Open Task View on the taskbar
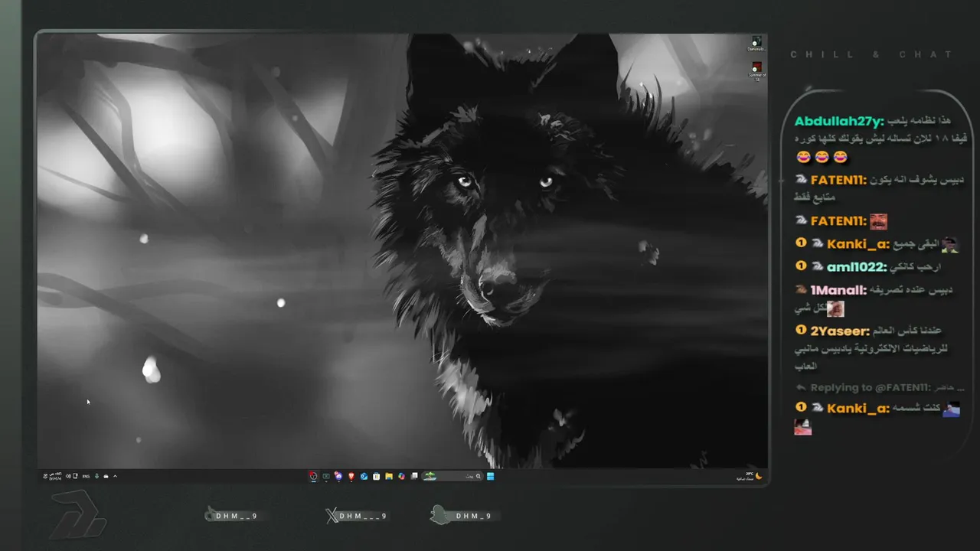980x551 pixels. [x=414, y=476]
